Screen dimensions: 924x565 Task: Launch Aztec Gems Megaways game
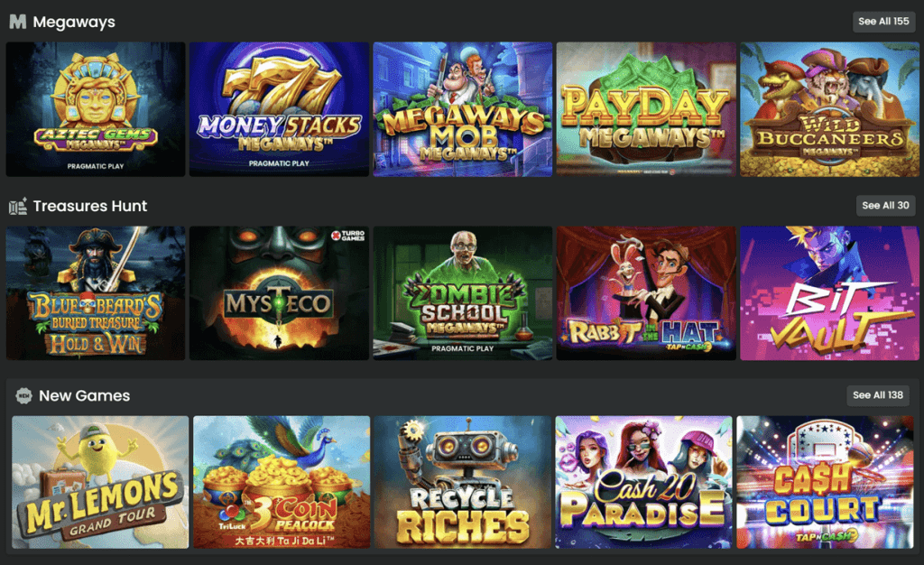96,109
